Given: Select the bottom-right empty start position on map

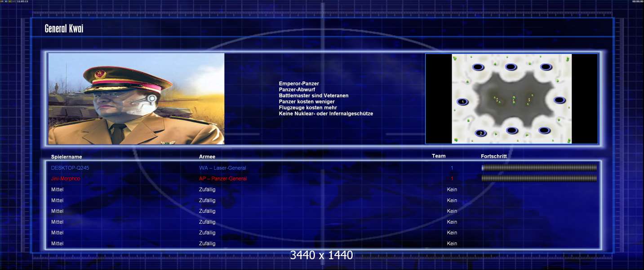Looking at the screenshot, I should 544,130.
